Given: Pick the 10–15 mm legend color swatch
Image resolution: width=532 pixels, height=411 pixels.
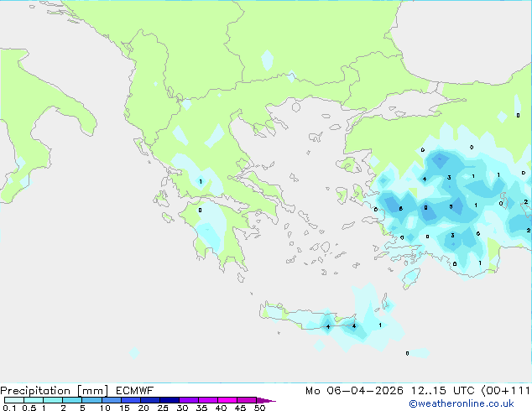Looking at the screenshot, I should click(x=112, y=400).
